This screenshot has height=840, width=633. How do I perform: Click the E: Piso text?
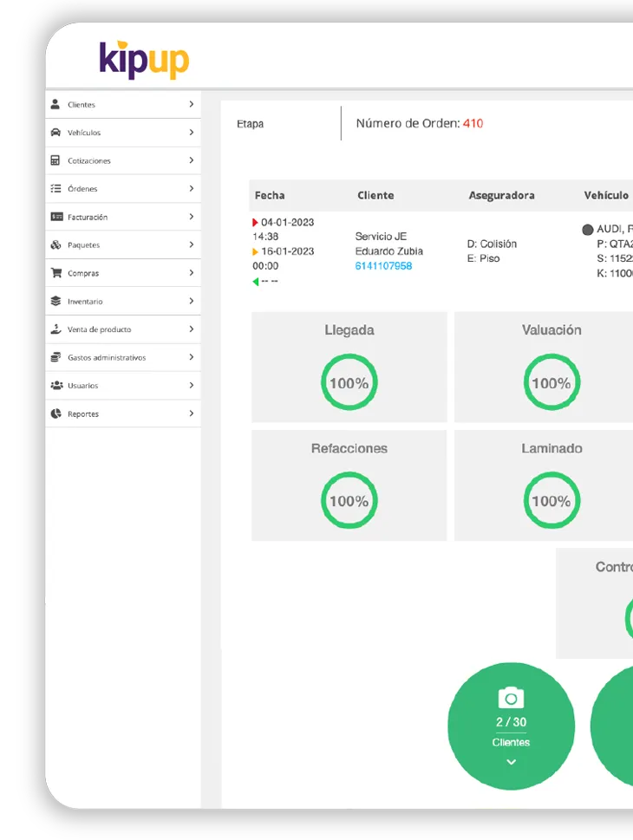[484, 258]
